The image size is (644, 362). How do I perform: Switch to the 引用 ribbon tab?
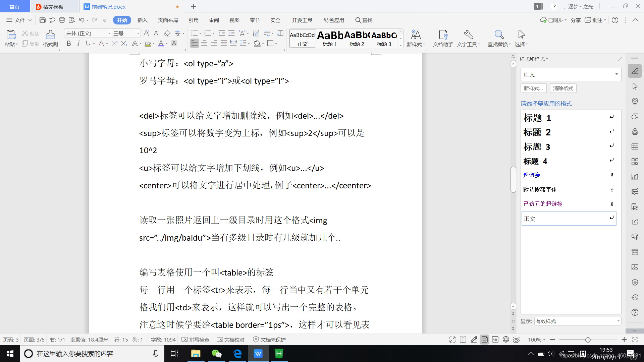pos(194,20)
